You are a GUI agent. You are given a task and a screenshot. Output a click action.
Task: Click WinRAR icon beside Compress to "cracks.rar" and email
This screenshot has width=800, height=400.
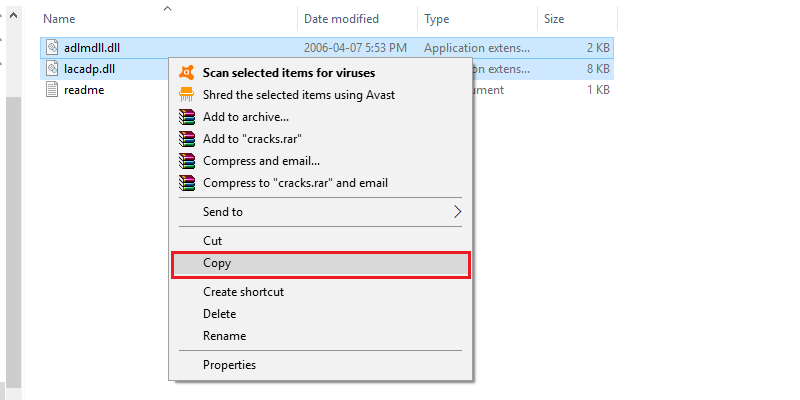coord(186,183)
